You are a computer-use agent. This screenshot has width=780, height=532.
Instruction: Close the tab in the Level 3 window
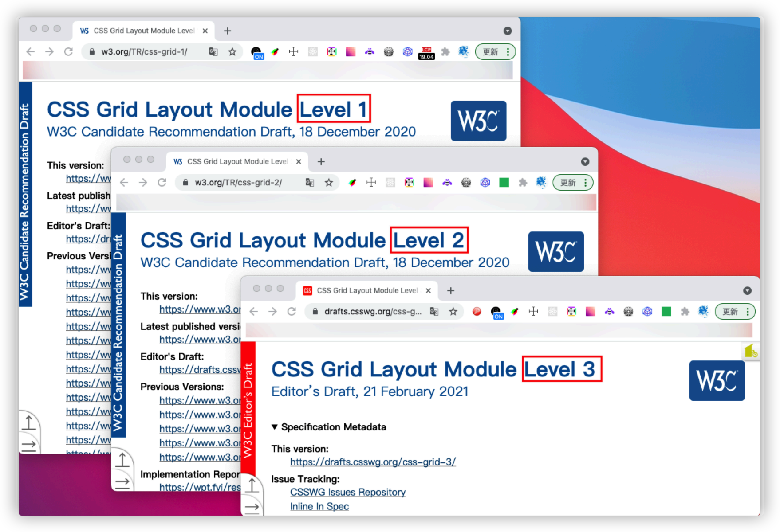pyautogui.click(x=428, y=290)
